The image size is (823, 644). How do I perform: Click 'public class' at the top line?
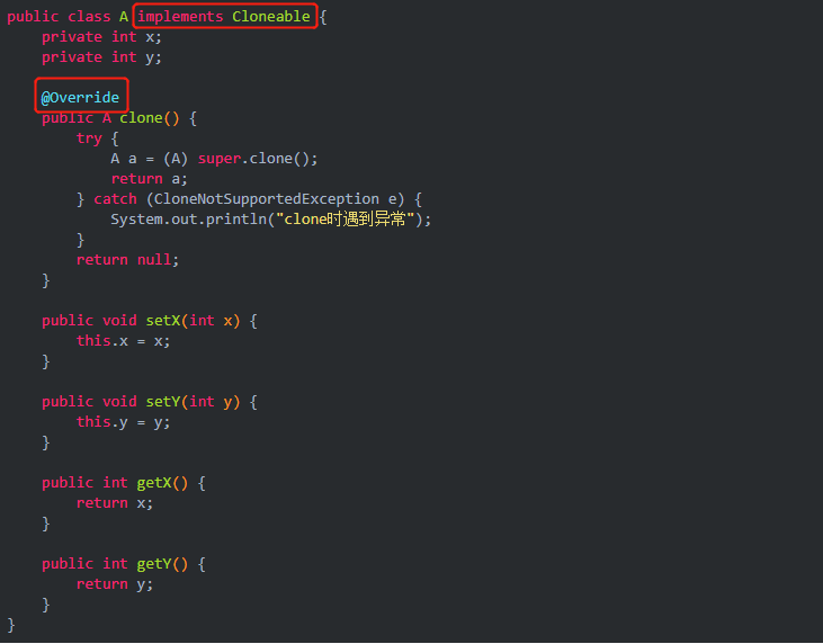click(59, 17)
